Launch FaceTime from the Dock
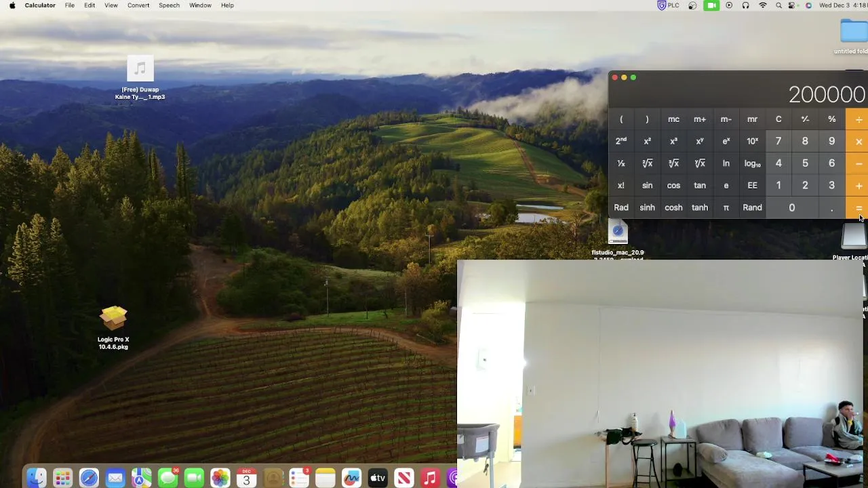 pyautogui.click(x=194, y=479)
